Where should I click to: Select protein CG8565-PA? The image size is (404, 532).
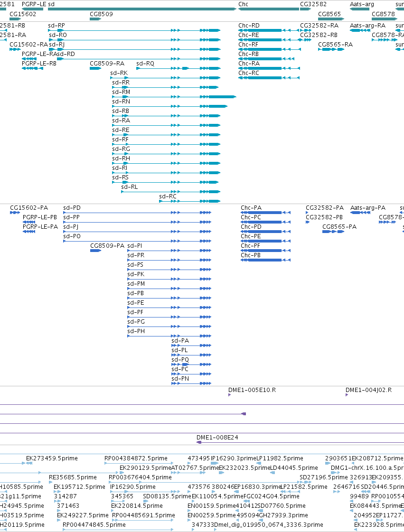tap(333, 232)
